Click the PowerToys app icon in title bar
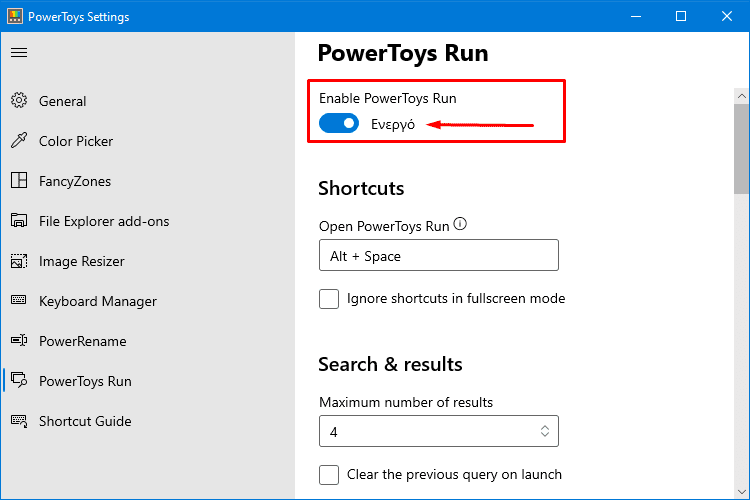Viewport: 750px width, 500px height. pyautogui.click(x=15, y=16)
